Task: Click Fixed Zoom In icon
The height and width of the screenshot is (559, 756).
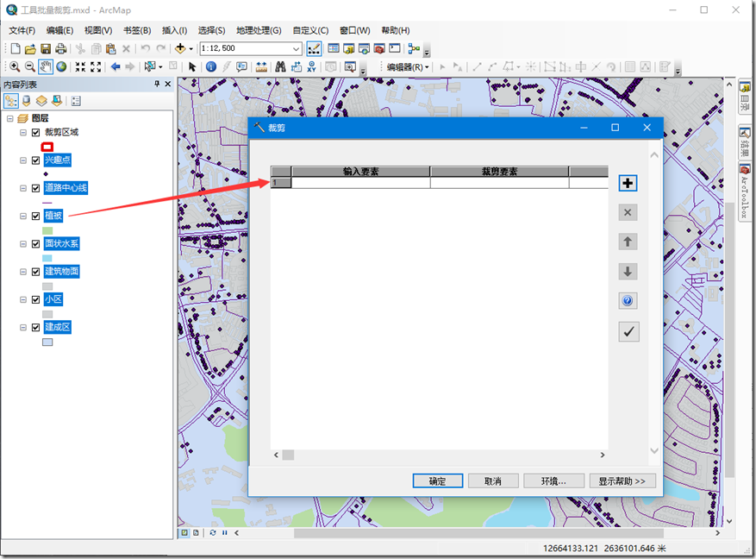Action: click(x=80, y=66)
